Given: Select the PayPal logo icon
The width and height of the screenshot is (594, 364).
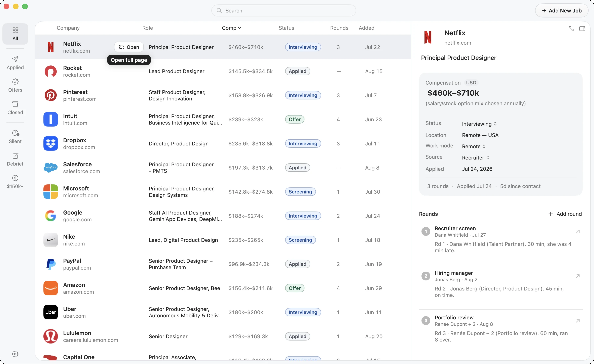Looking at the screenshot, I should click(x=51, y=264).
